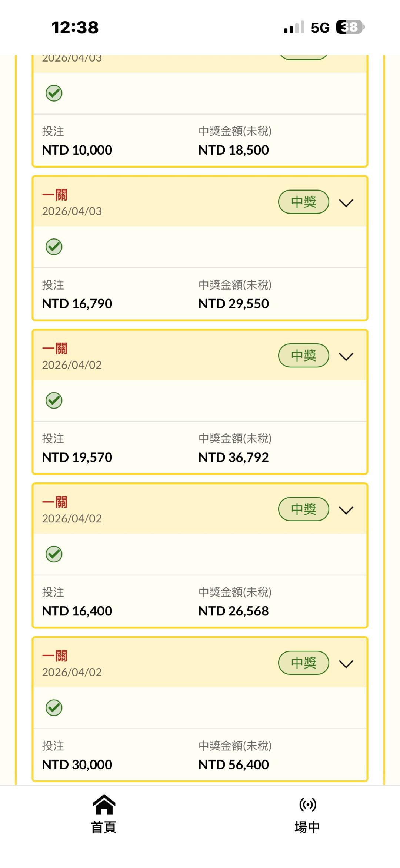
Task: Expand the NTD 19,570 bet details chevron
Action: 346,356
